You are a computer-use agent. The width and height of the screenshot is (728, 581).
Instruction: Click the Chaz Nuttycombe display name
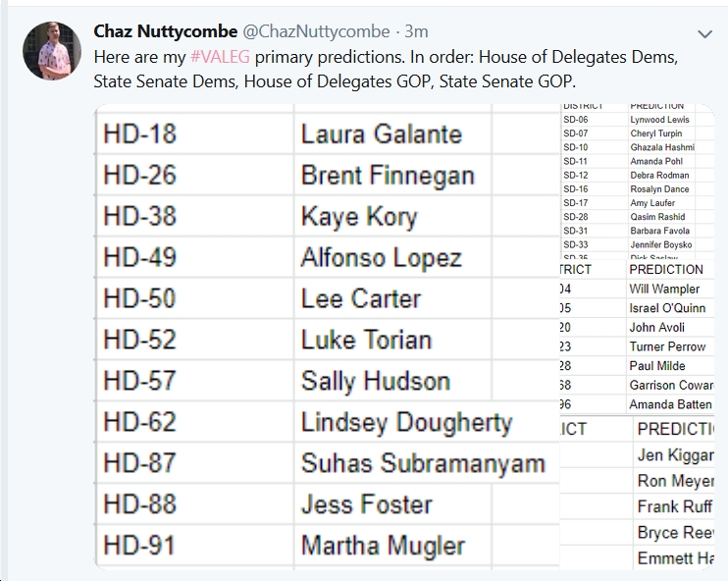point(165,31)
